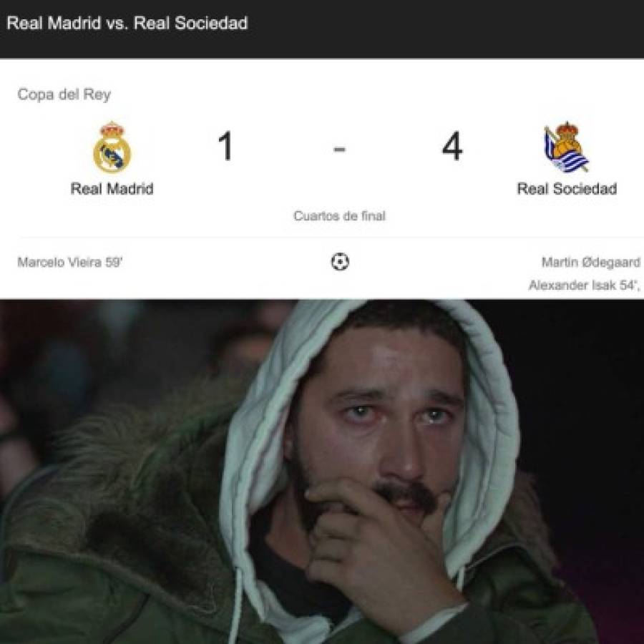Open the Copa del Rey competition label
The height and width of the screenshot is (644, 644).
pos(64,94)
